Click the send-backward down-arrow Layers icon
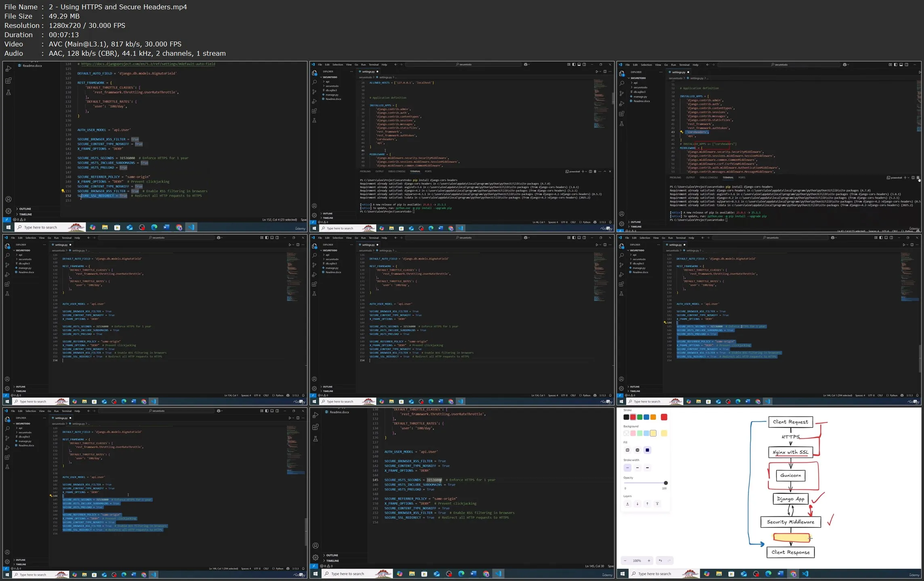 [638, 504]
